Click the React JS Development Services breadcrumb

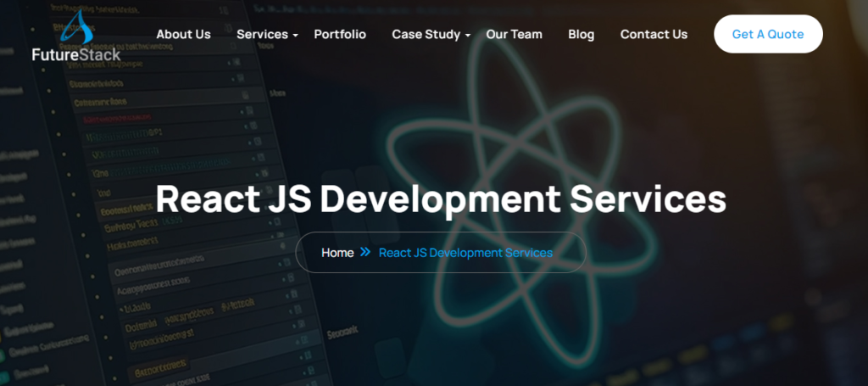tap(465, 253)
